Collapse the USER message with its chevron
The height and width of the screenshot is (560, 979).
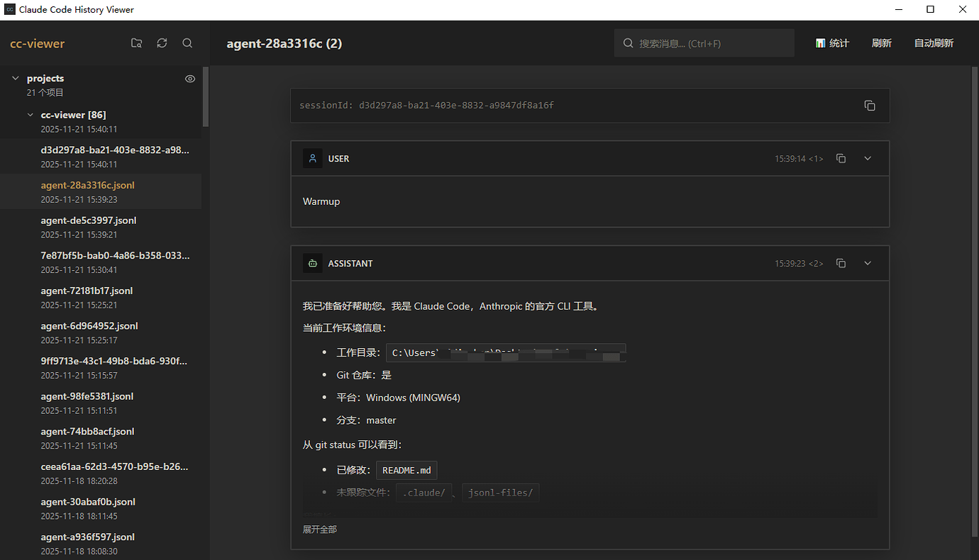tap(868, 159)
